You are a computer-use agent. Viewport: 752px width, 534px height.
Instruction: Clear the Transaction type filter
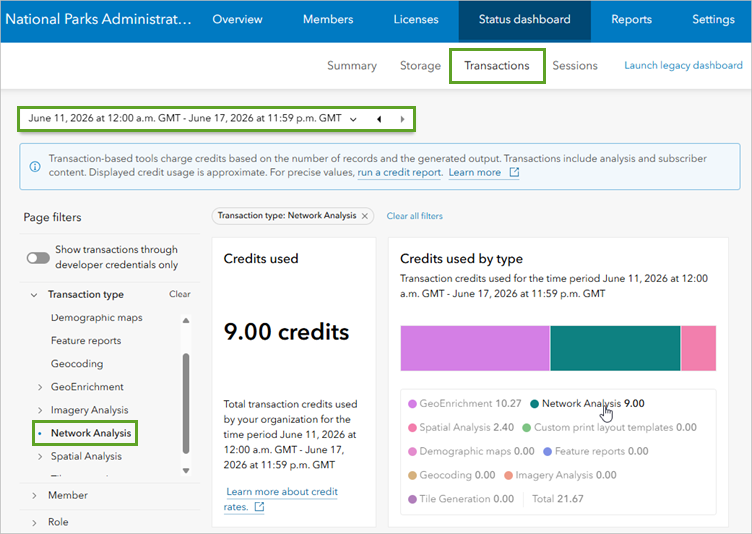(x=179, y=294)
